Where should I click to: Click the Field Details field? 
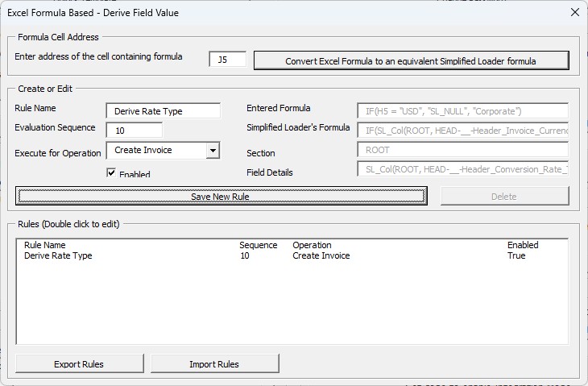(x=463, y=169)
